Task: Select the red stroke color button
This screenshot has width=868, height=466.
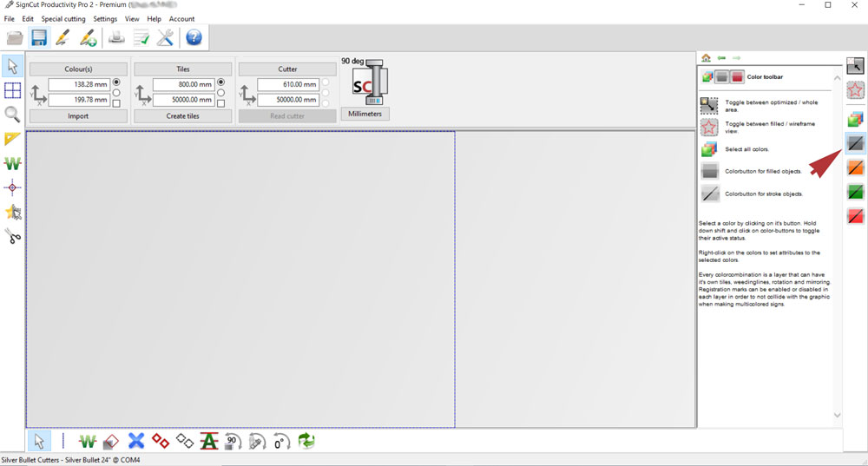Action: pyautogui.click(x=855, y=216)
